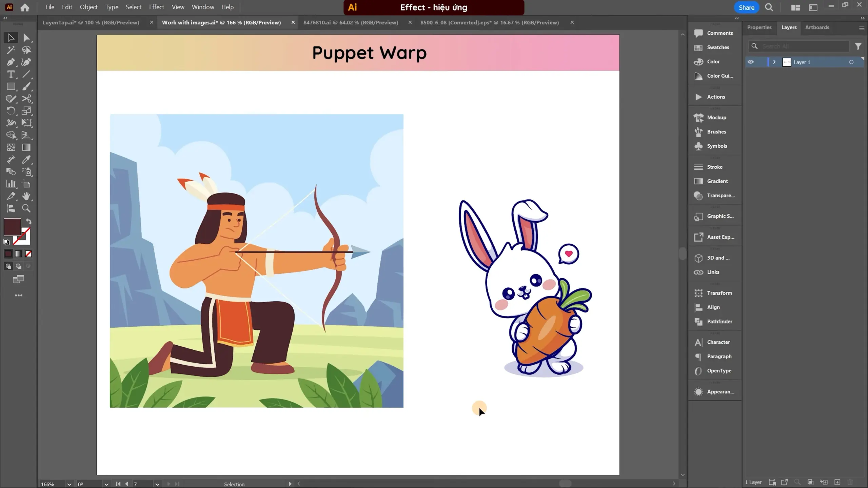
Task: Select the Puppet Warp tool
Action: pos(11,123)
